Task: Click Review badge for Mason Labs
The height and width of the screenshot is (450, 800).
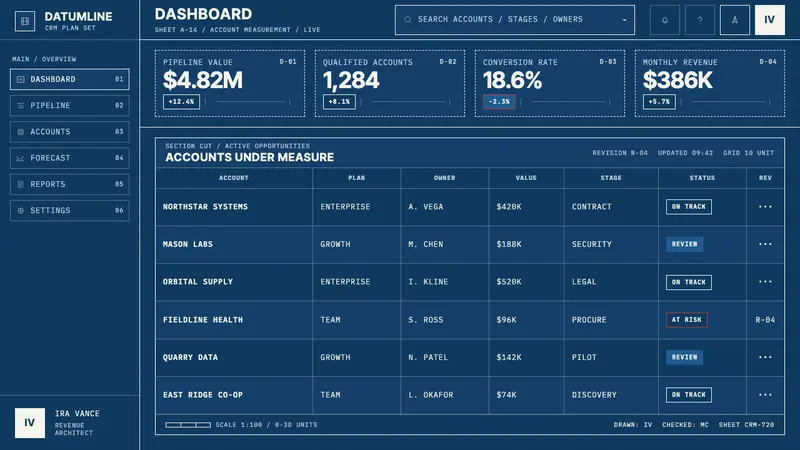Action: click(684, 244)
